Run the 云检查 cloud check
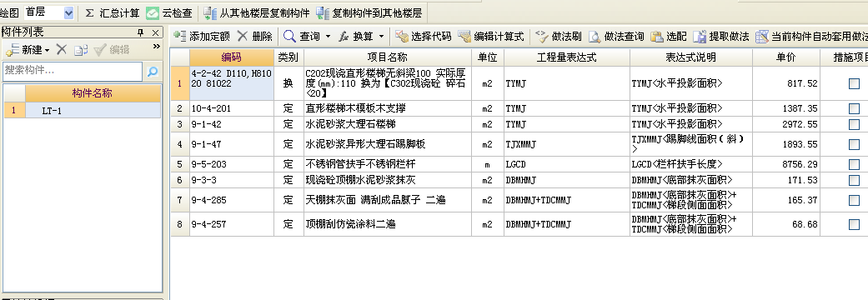Viewport: 868px width, 300px height. [168, 12]
